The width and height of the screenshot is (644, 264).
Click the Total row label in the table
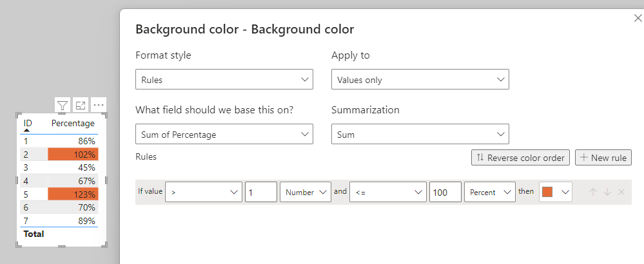click(34, 234)
